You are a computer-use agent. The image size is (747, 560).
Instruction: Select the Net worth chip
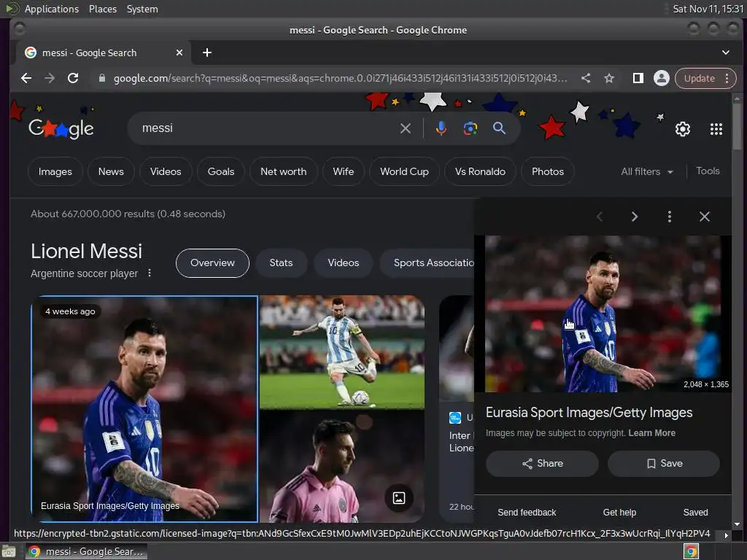point(284,171)
